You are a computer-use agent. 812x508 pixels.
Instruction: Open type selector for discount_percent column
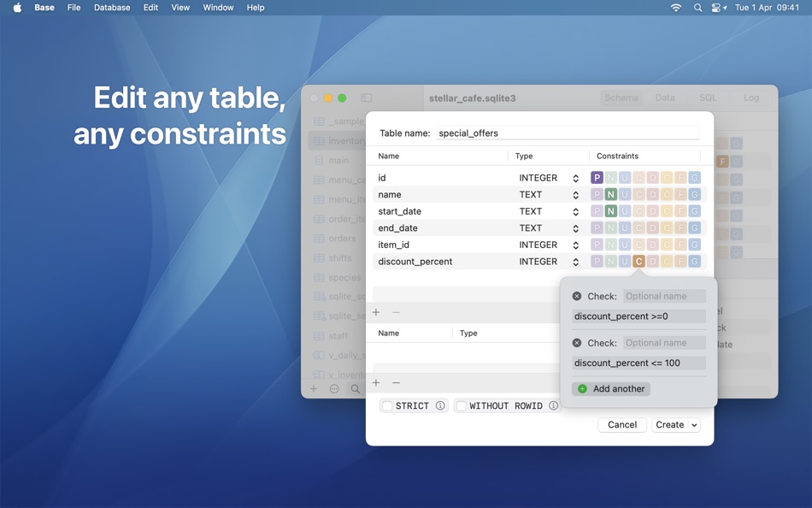(575, 262)
